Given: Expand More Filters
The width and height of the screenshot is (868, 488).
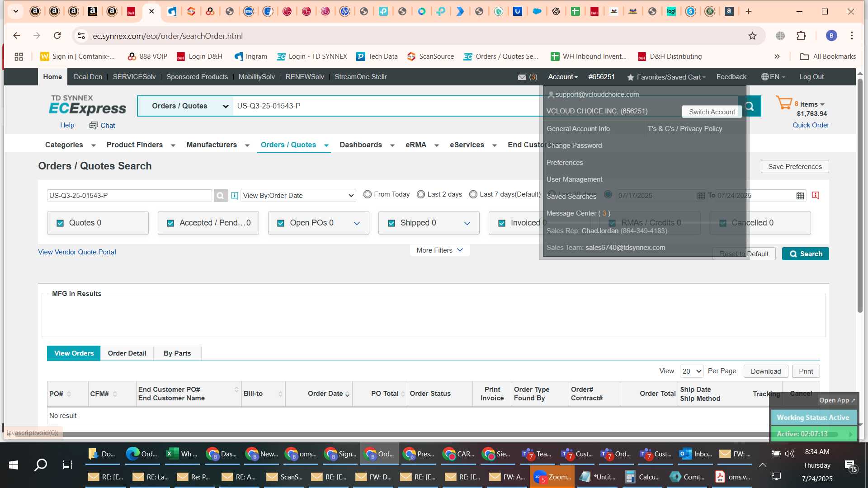Looking at the screenshot, I should tap(439, 250).
